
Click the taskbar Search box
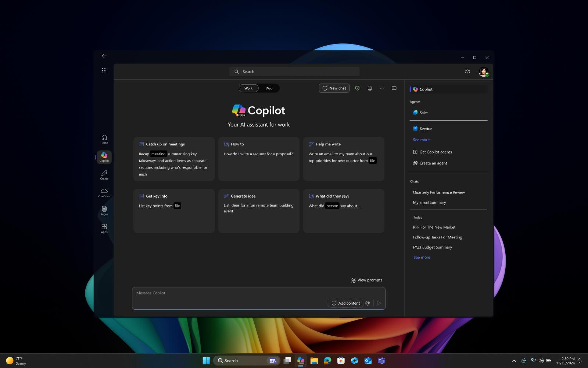(247, 361)
